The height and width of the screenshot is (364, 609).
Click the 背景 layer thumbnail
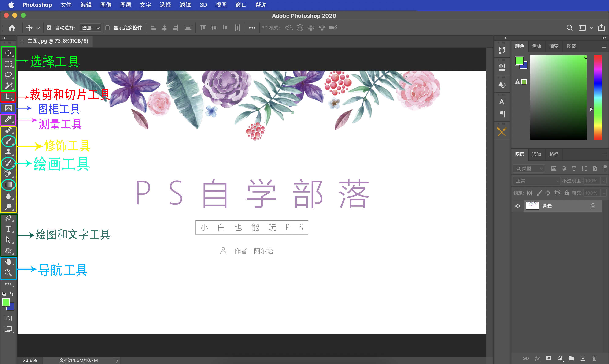coord(532,206)
